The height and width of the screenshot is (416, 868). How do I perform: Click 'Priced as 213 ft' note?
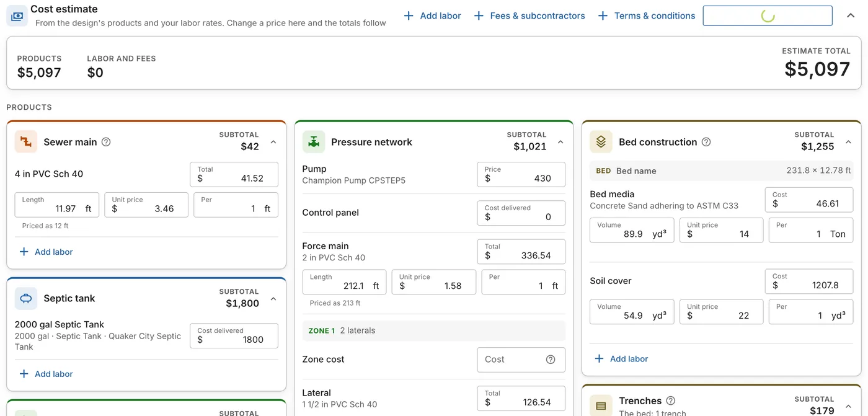point(335,303)
